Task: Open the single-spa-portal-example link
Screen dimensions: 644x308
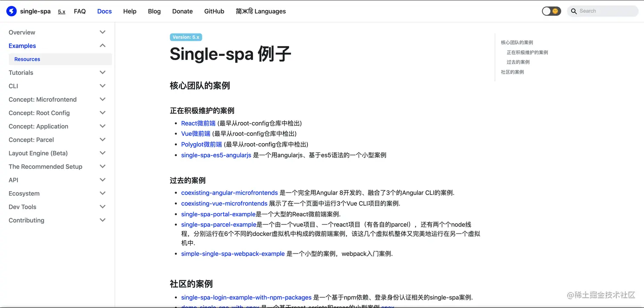Action: 218,214
